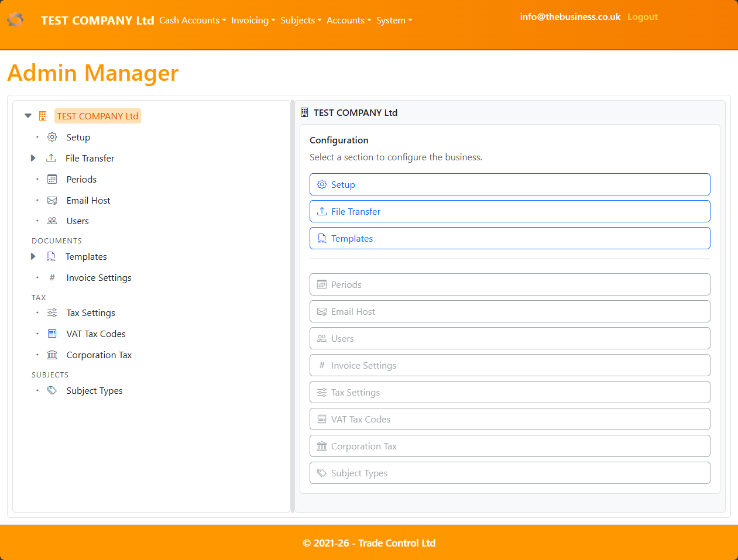Select Invoice Settings in the tree
Viewport: 738px width, 560px height.
(98, 277)
